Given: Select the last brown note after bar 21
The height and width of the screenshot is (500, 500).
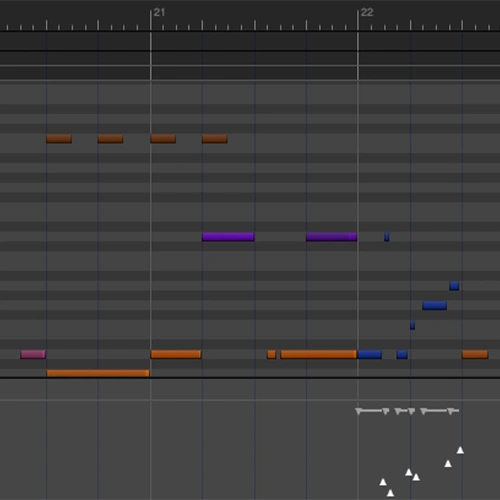Looking at the screenshot, I should pos(215,139).
